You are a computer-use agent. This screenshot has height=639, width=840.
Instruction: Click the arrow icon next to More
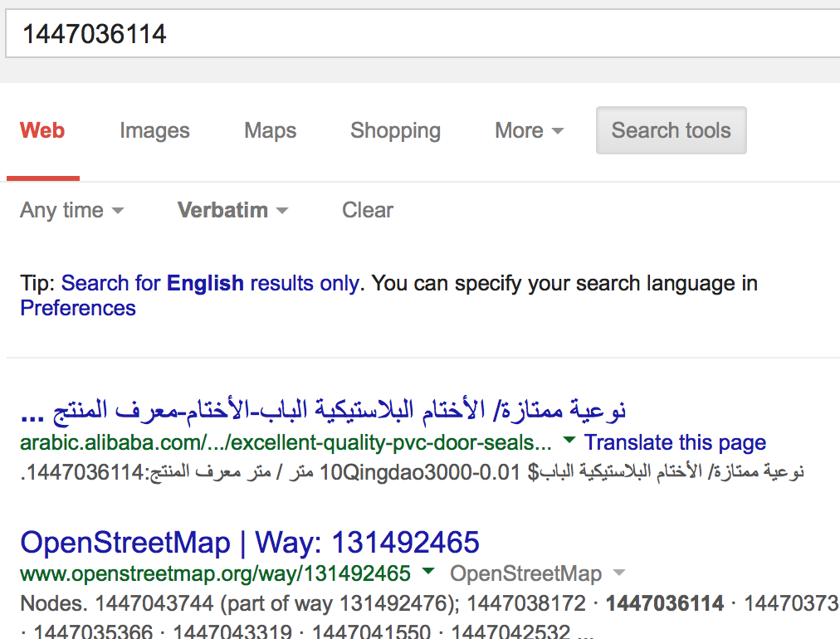tap(558, 132)
